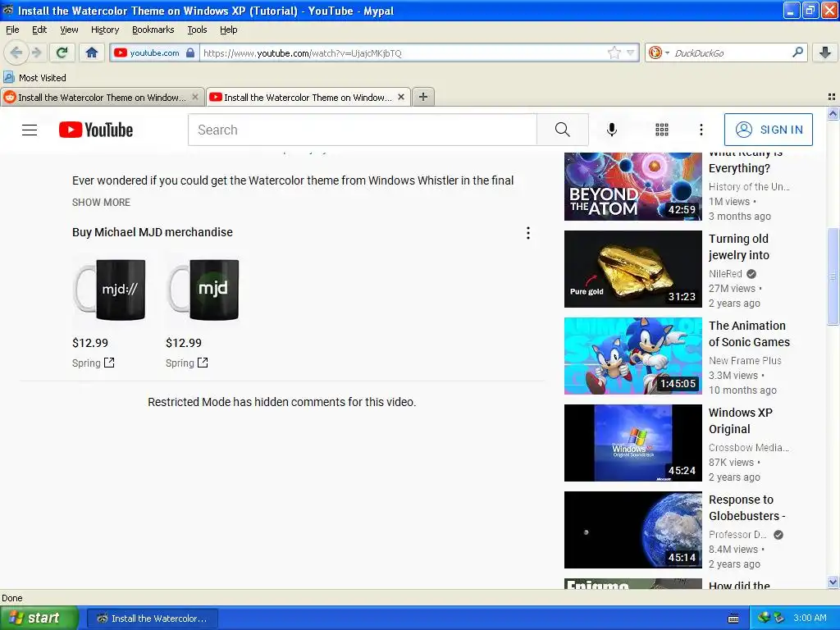Open the Windows XP Original title
This screenshot has height=630, width=840.
pos(741,421)
